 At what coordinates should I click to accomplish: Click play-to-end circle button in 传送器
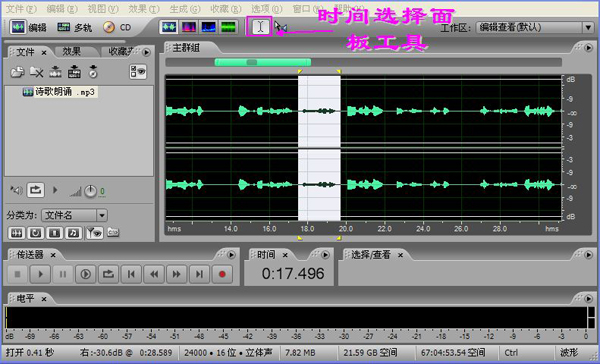click(85, 274)
